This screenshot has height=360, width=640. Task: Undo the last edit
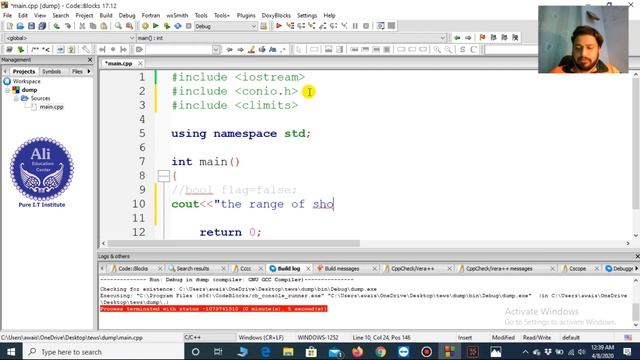(56, 26)
